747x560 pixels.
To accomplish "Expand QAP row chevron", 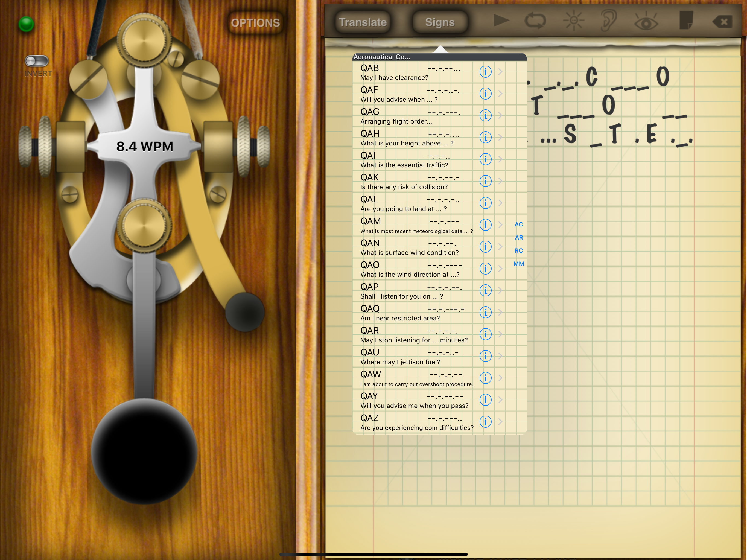I will (500, 290).
